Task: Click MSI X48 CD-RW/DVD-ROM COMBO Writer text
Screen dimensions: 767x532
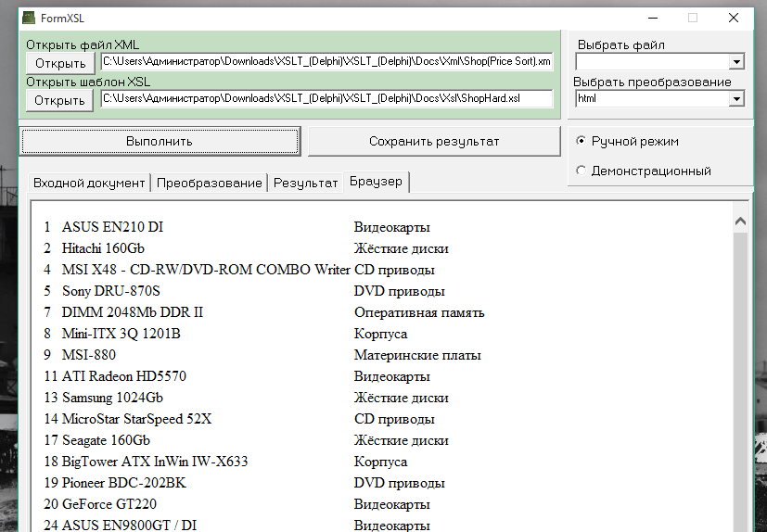Action: point(206,270)
